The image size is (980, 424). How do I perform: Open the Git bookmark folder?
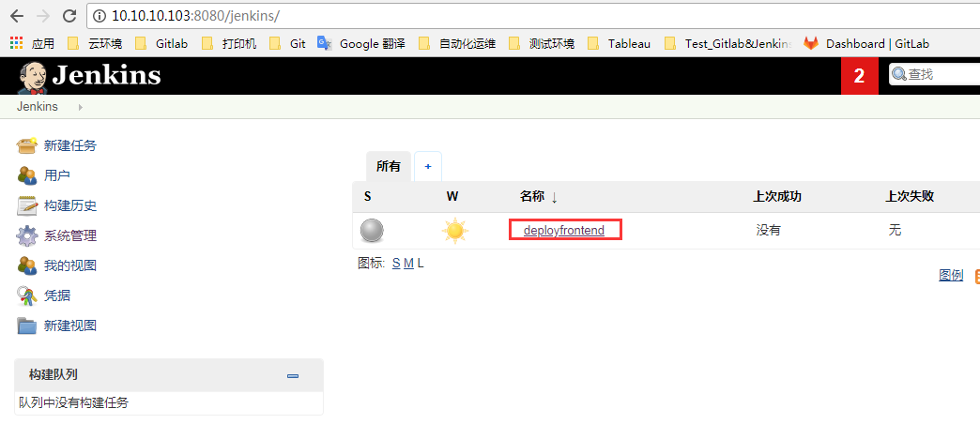point(287,44)
